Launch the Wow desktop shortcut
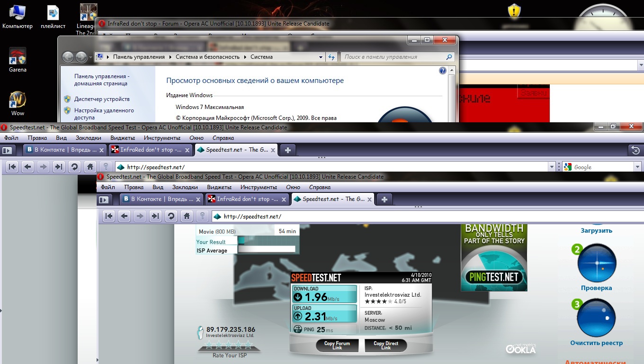Screen dimensions: 644x364 [18, 104]
